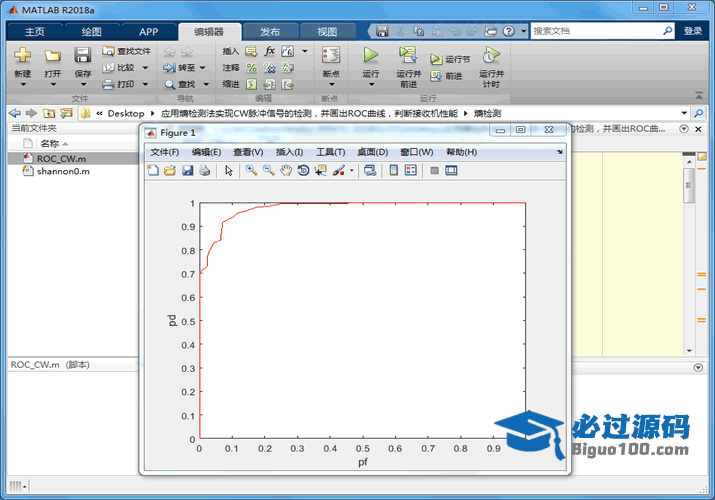The image size is (715, 500).
Task: Toggle the Edit Plot arrow tool
Action: pos(229,170)
